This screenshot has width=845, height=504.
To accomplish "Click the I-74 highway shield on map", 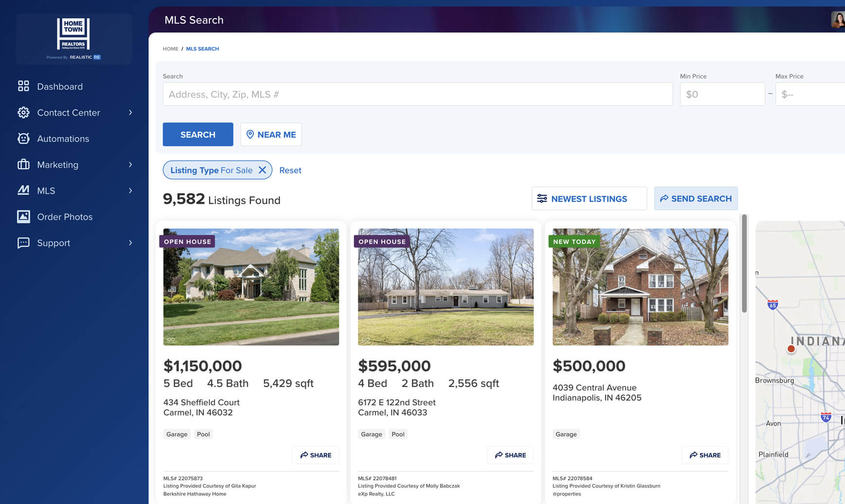I will [x=826, y=417].
